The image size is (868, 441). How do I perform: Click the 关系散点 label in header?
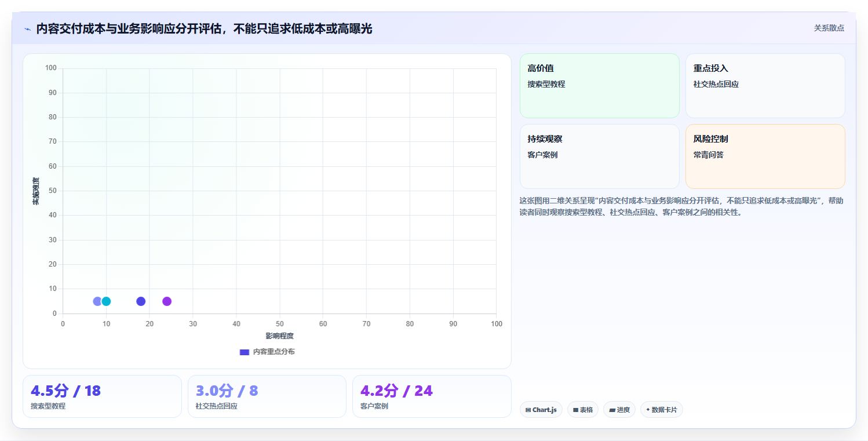[x=829, y=28]
